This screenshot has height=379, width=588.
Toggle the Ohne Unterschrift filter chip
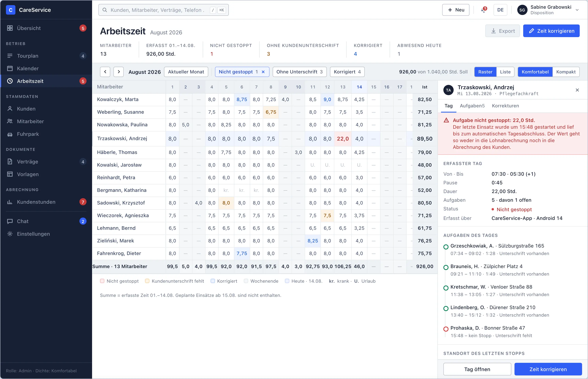300,72
